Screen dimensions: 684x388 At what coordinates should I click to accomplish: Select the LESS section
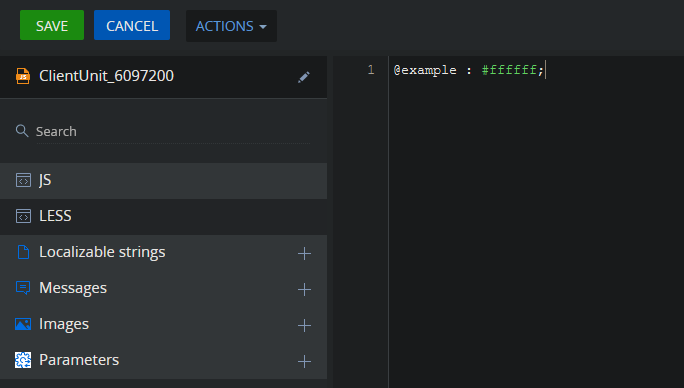[164, 217]
